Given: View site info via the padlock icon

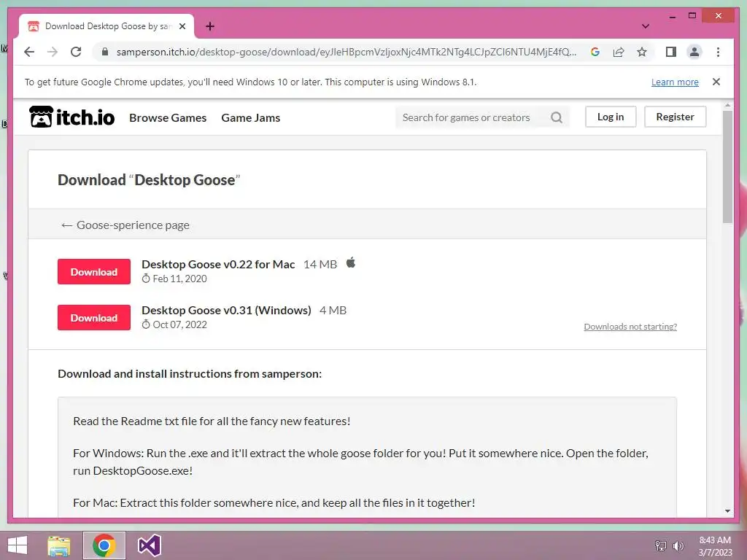Looking at the screenshot, I should pyautogui.click(x=105, y=52).
